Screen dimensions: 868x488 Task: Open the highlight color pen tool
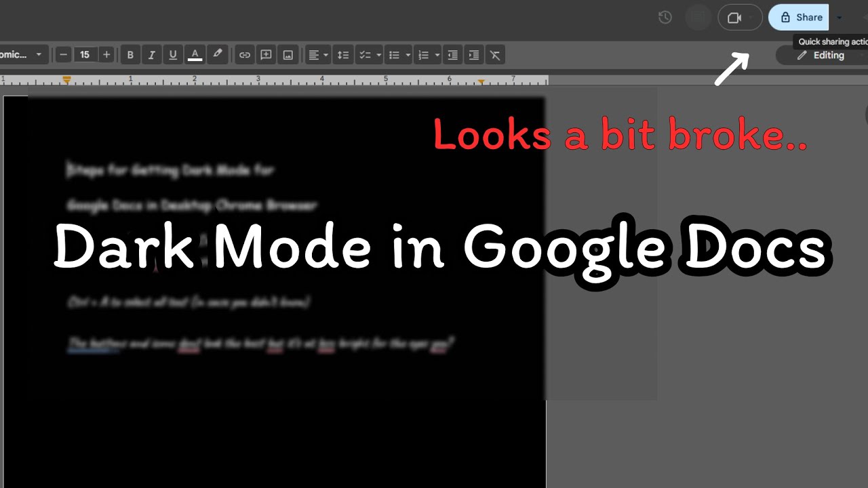click(217, 55)
